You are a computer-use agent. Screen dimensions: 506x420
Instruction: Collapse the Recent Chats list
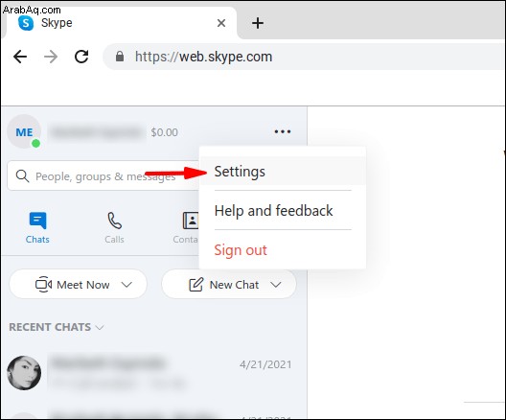click(57, 327)
